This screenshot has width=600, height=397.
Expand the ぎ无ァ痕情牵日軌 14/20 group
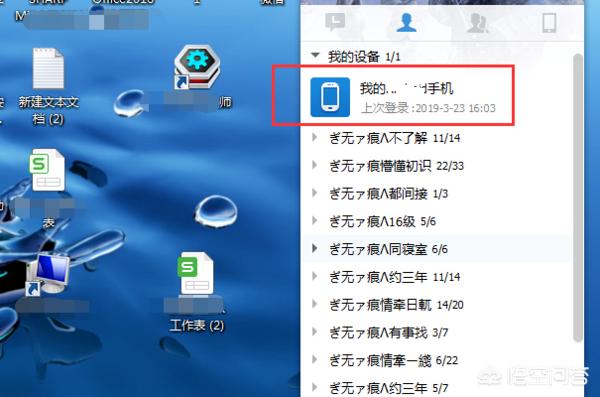315,304
